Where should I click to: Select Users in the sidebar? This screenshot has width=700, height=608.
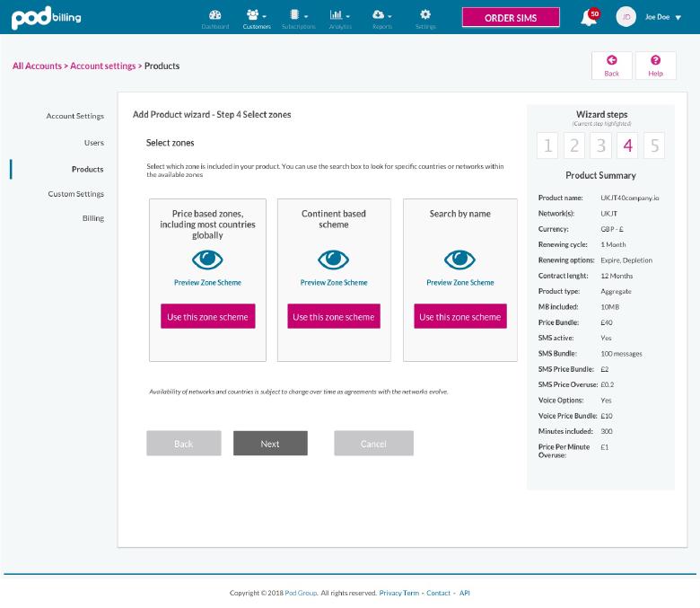(x=93, y=143)
